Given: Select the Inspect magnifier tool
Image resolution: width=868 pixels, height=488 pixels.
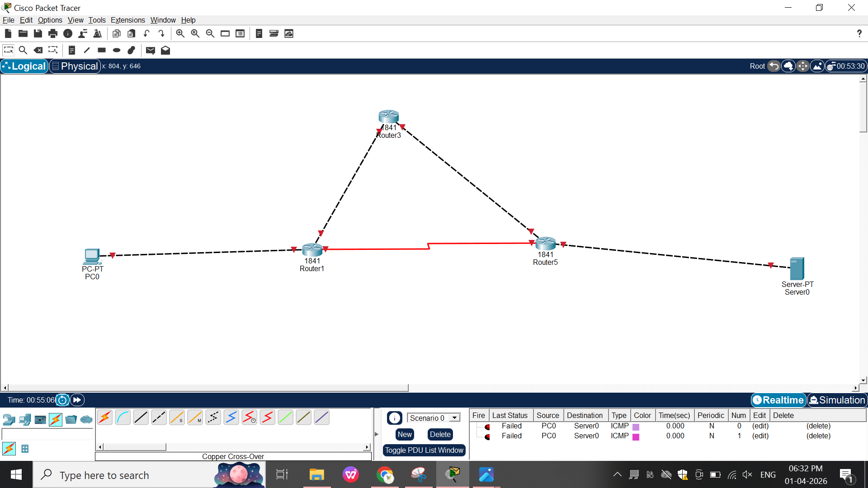Looking at the screenshot, I should click(23, 50).
